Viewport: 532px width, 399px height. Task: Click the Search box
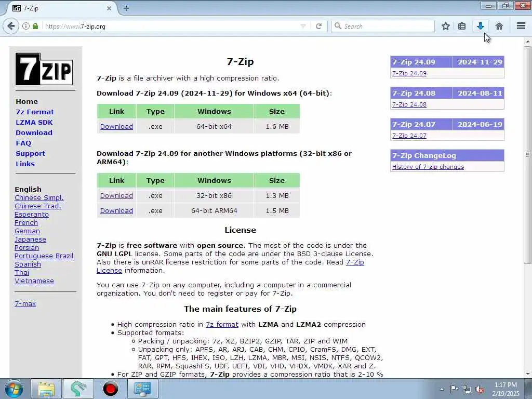point(383,26)
